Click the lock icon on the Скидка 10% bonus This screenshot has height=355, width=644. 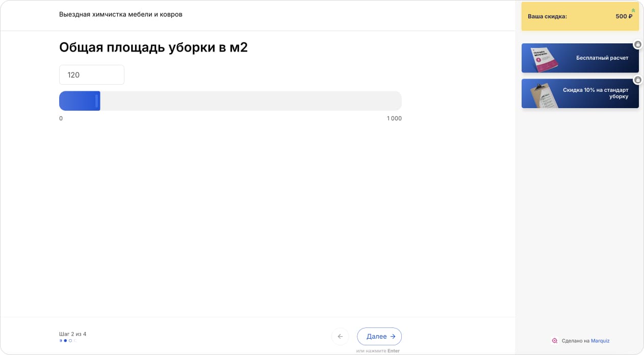pyautogui.click(x=637, y=80)
